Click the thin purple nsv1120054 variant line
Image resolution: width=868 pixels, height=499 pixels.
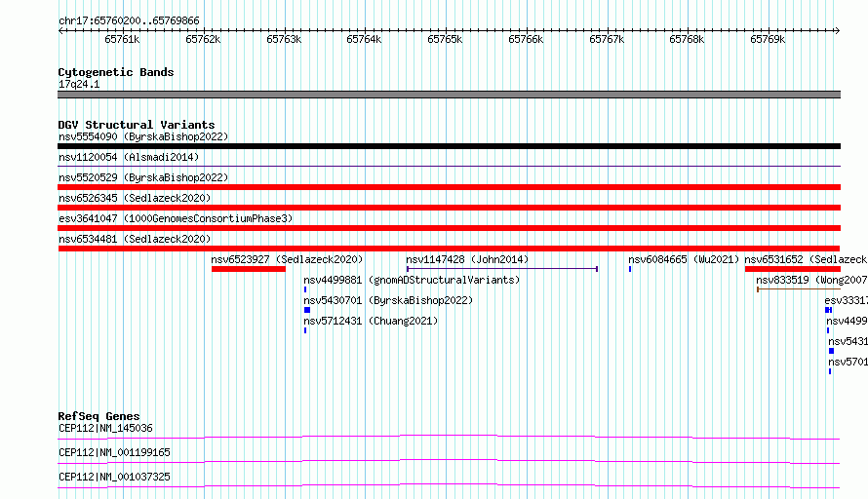(449, 166)
